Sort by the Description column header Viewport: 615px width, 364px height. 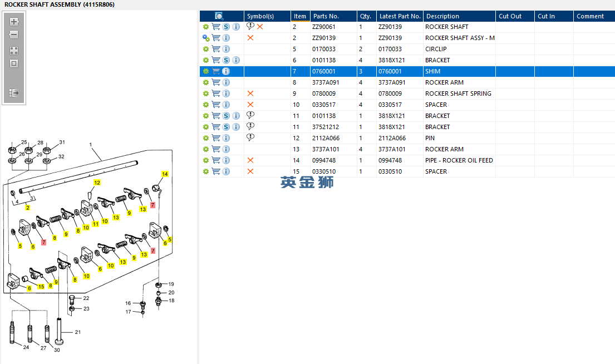tap(459, 16)
